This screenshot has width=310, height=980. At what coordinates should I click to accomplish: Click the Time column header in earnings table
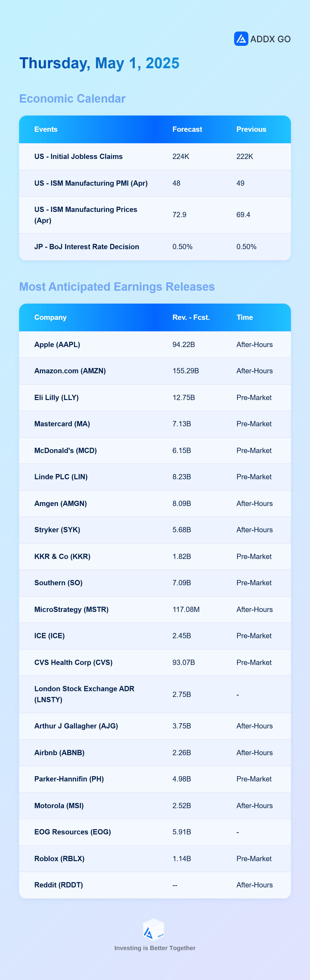pyautogui.click(x=245, y=317)
